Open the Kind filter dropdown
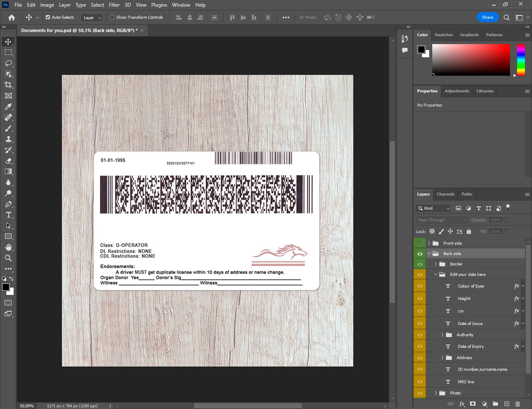532x409 pixels. [433, 208]
